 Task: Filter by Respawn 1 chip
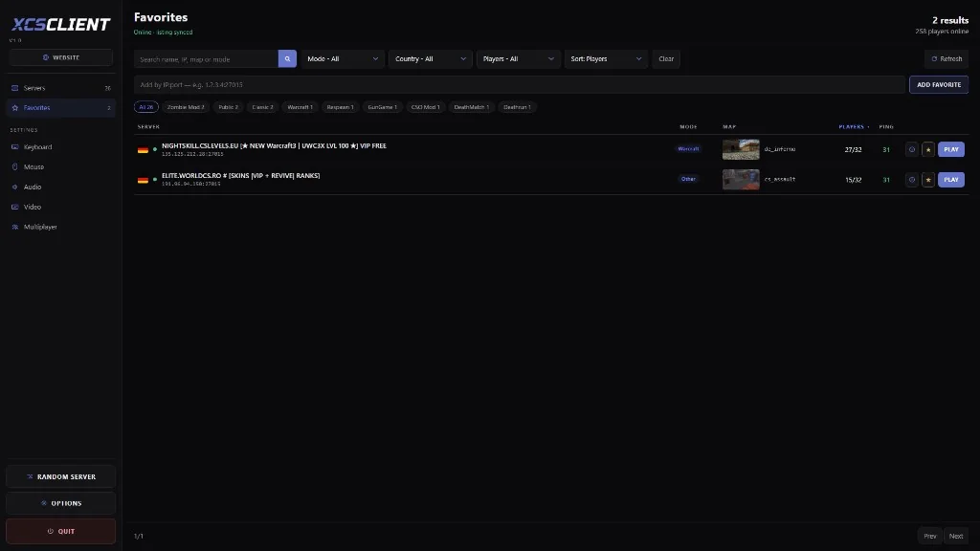(340, 107)
